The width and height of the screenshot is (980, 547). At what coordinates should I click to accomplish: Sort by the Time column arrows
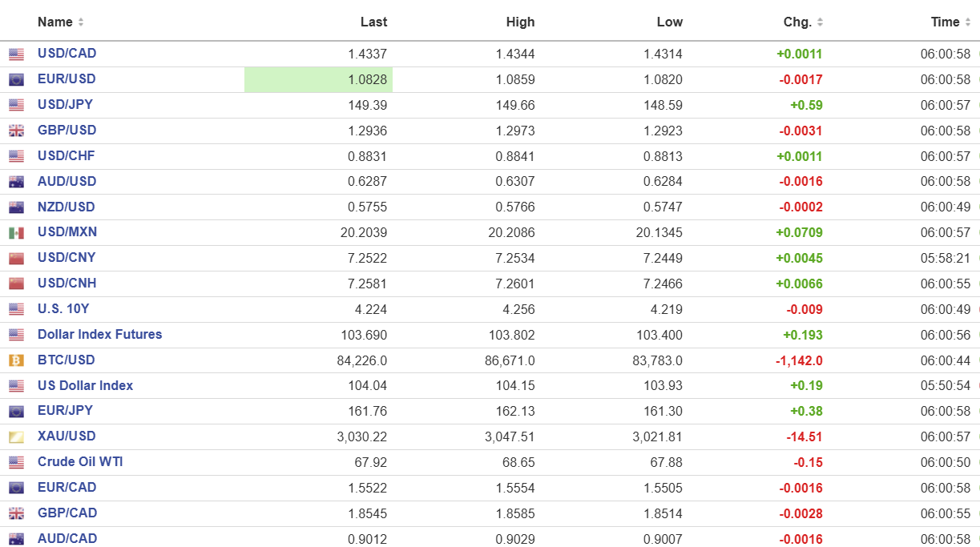coord(967,22)
